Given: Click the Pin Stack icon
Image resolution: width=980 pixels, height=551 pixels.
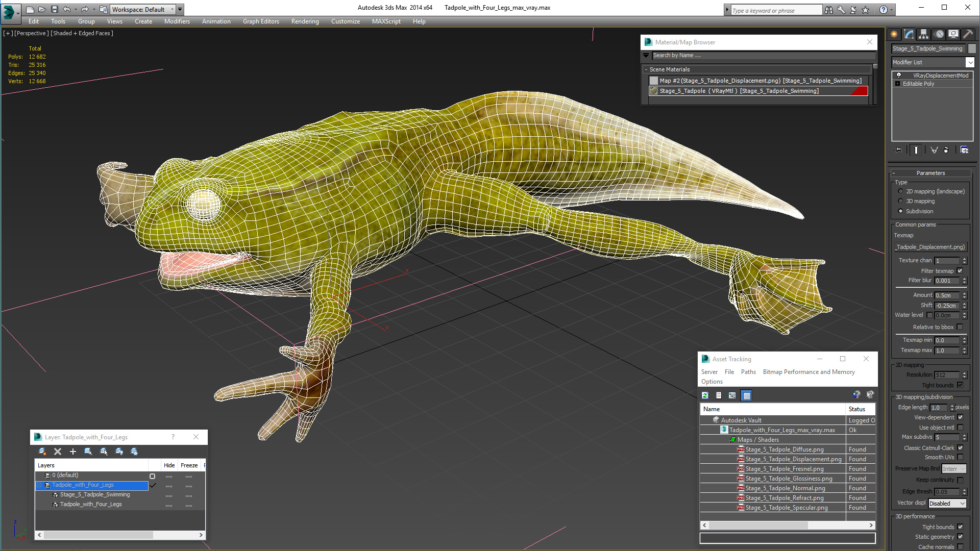Looking at the screenshot, I should coord(898,150).
